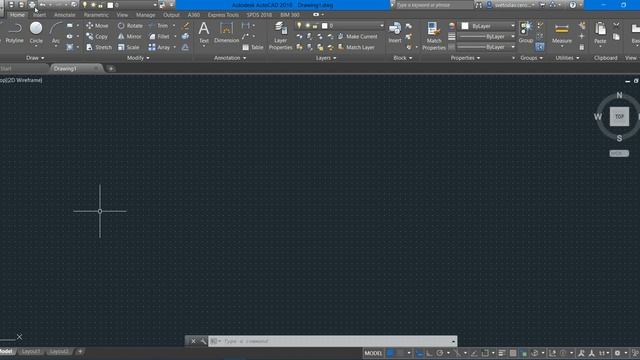Close the command line with X
The image size is (640, 360).
point(193,341)
